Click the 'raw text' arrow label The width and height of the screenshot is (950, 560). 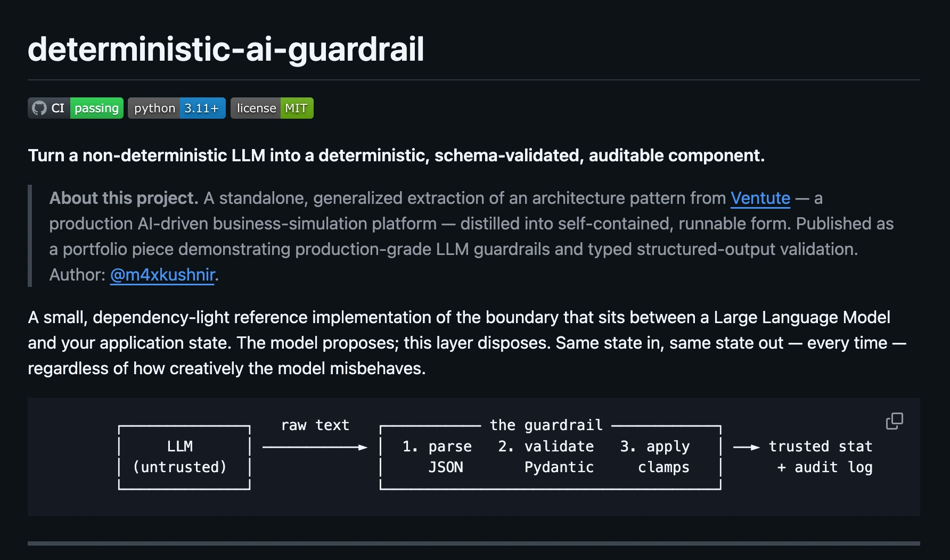315,425
